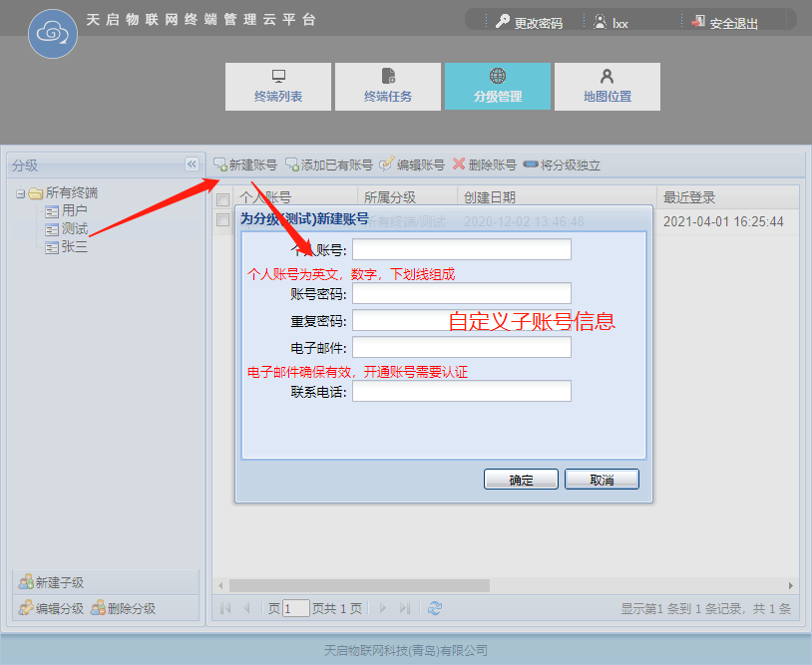This screenshot has width=812, height=665.
Task: Click the lxx user avatar icon
Action: pos(600,22)
